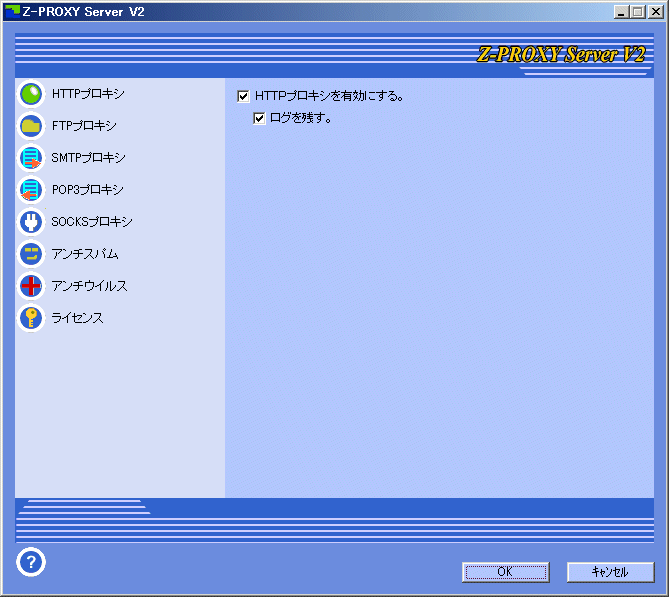Select the HTTPプロキシ menu label
This screenshot has width=669, height=597.
(88, 94)
